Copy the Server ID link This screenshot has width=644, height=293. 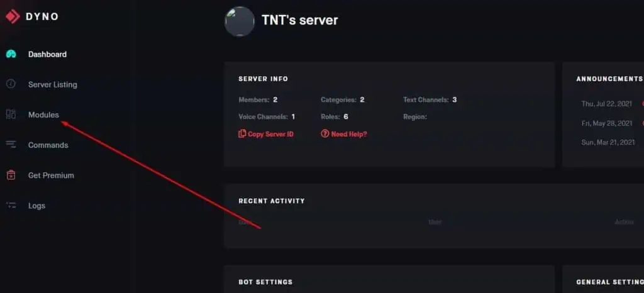(270, 134)
